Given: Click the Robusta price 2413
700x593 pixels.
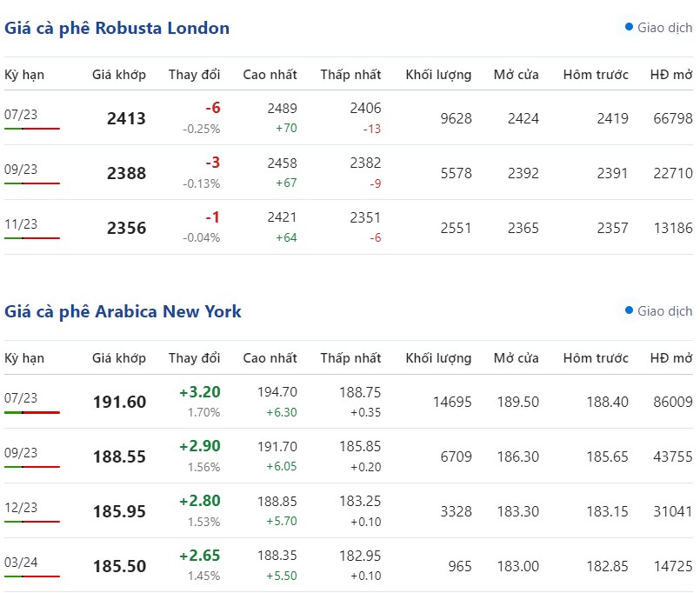Looking at the screenshot, I should (x=126, y=118).
